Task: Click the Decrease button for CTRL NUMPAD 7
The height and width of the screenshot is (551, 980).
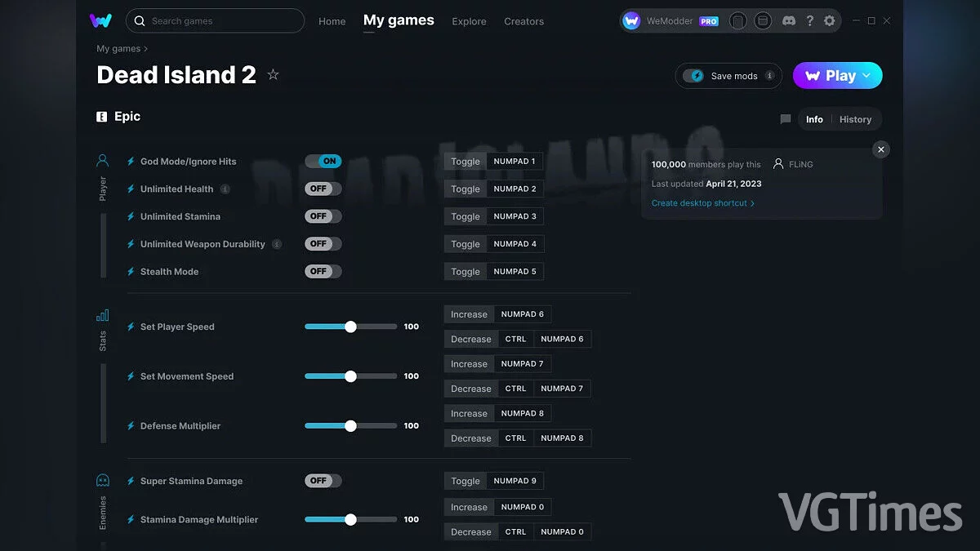Action: tap(471, 389)
